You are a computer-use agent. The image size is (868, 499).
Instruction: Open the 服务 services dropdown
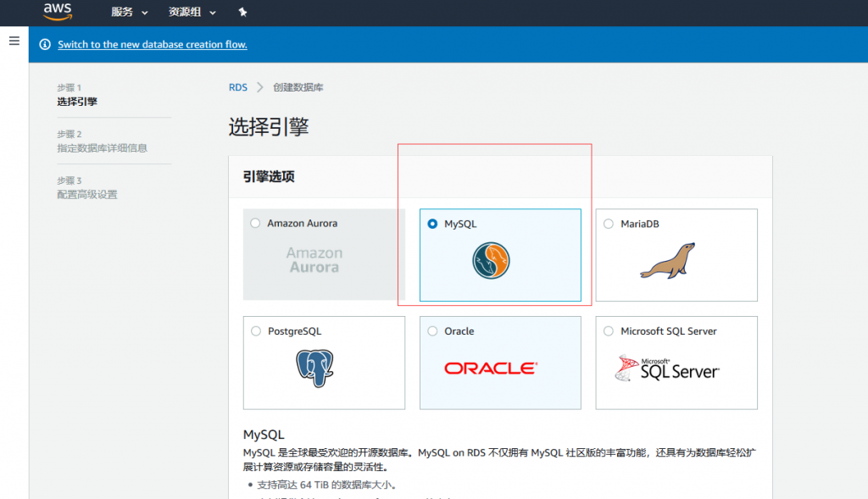(x=129, y=12)
